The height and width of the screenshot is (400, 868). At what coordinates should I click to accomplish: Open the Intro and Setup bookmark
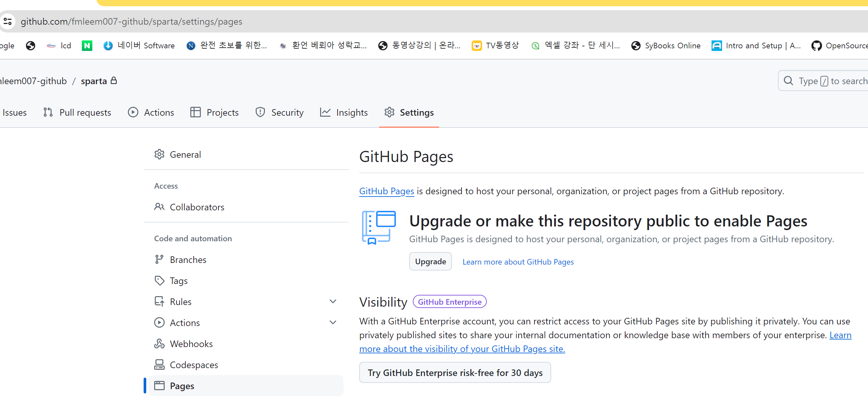(x=756, y=45)
